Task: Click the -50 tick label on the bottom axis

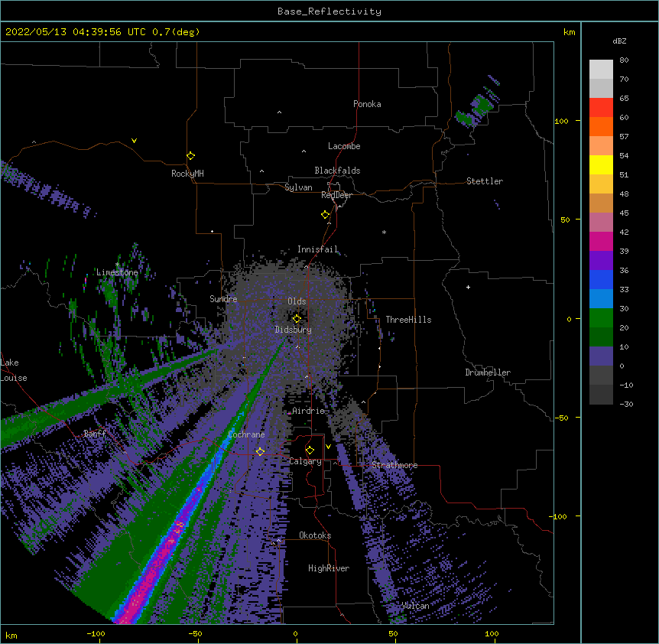Action: pos(195,633)
